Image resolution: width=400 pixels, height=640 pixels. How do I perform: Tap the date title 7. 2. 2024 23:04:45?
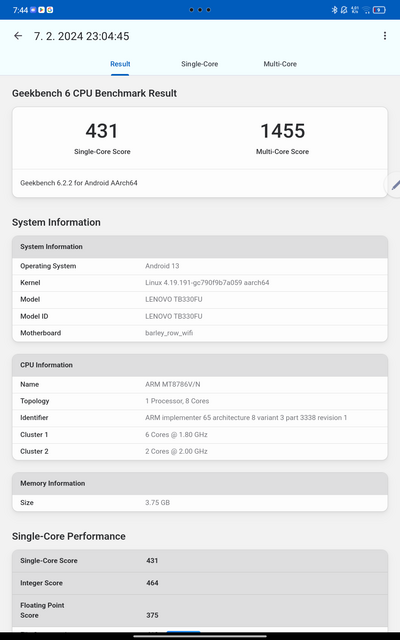[x=82, y=36]
